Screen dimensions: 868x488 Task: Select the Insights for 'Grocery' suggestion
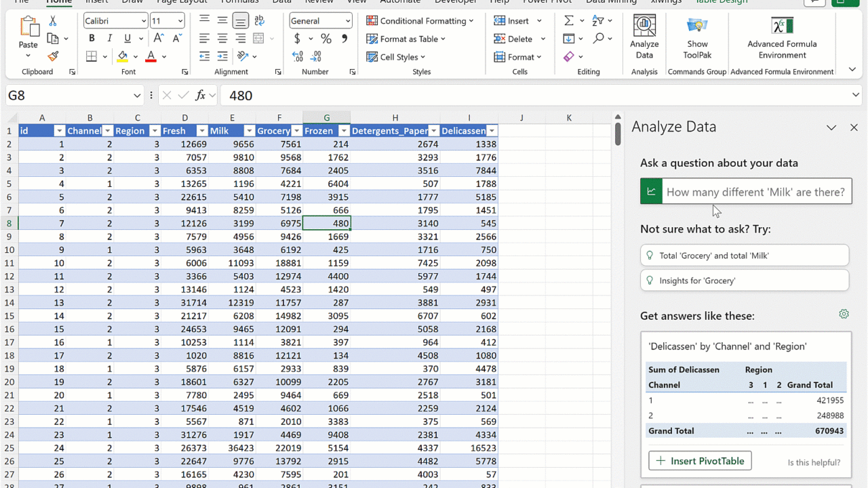click(744, 280)
